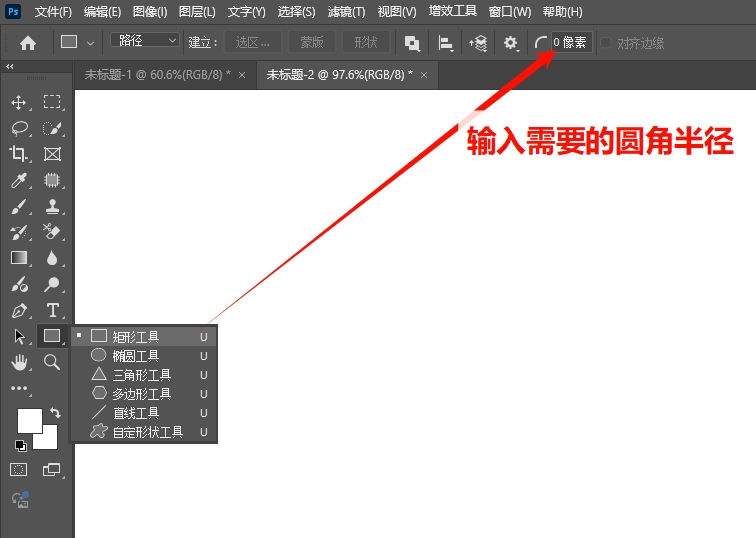Select the Clone Stamp tool
This screenshot has width=756, height=538.
point(52,207)
